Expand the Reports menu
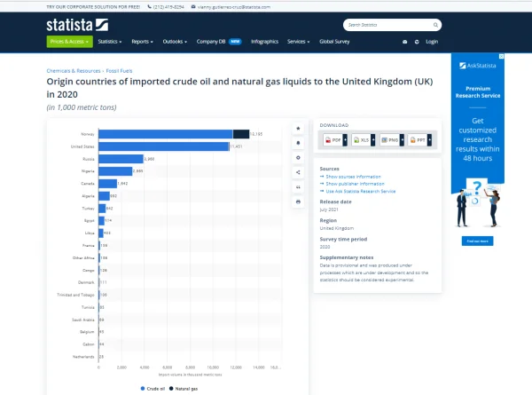Screen dimensions: 532x395 pos(142,42)
